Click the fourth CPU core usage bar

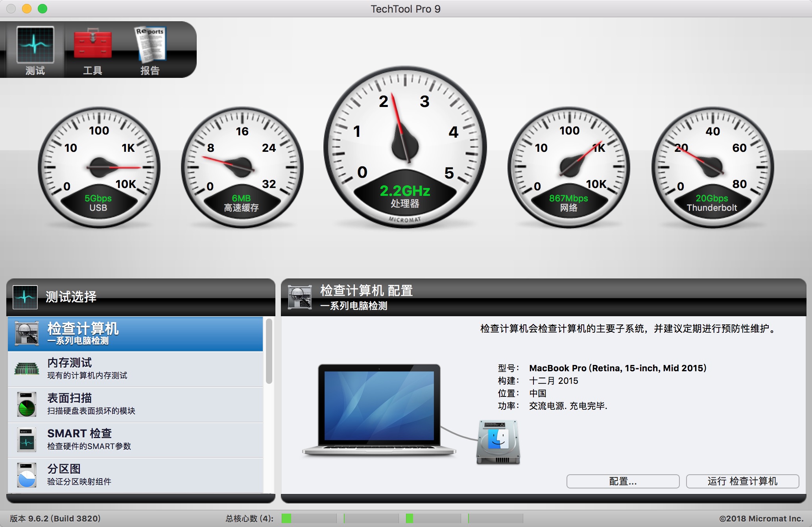coord(495,518)
